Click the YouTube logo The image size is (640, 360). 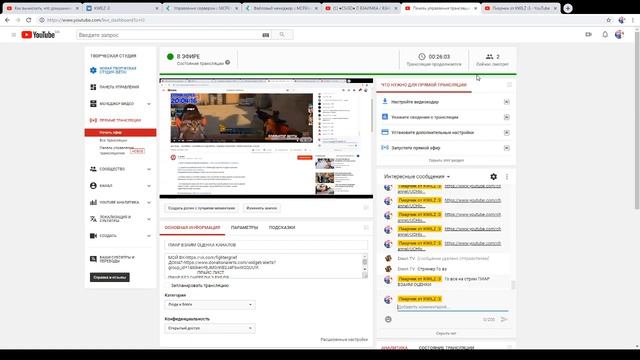tap(38, 35)
